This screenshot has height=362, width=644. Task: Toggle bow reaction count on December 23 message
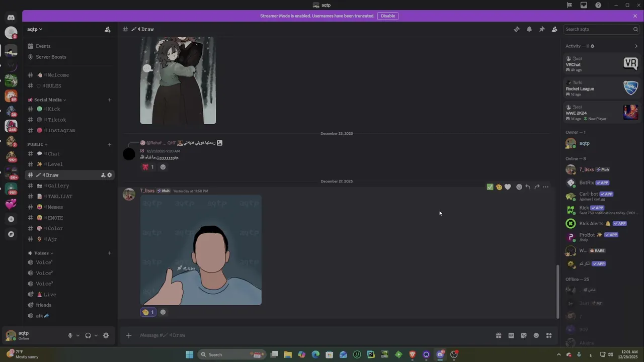pos(148,167)
